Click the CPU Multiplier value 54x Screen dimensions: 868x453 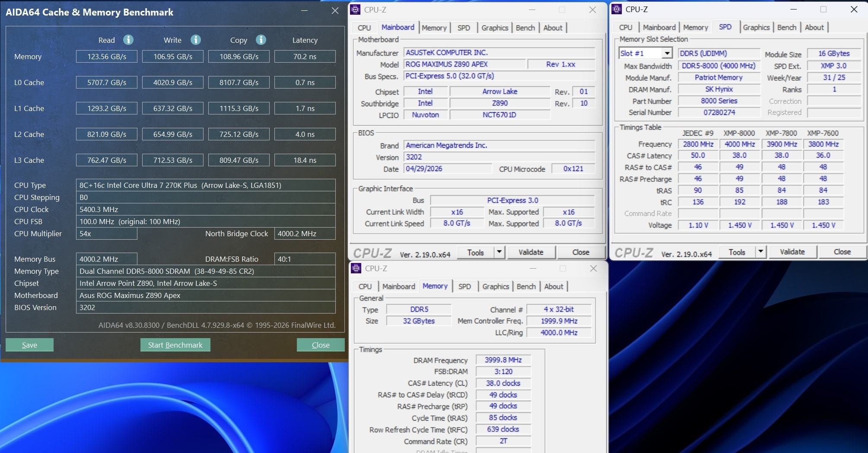coord(107,234)
